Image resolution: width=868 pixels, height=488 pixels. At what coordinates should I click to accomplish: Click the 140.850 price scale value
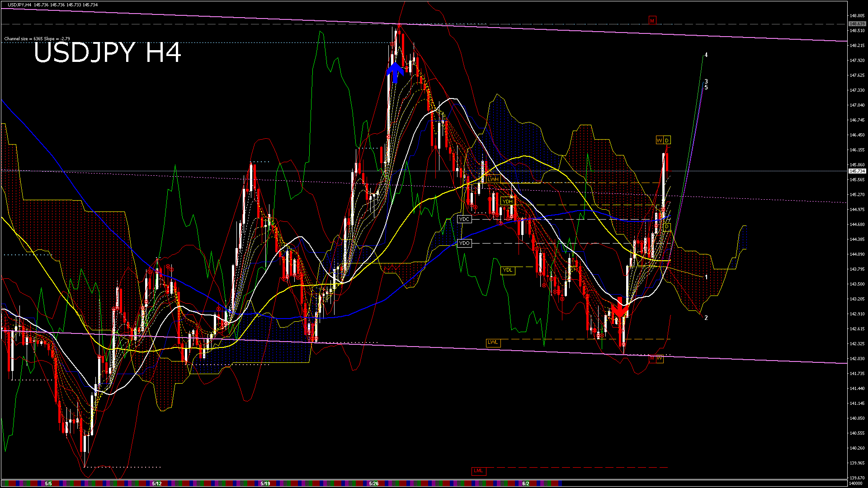pos(857,418)
